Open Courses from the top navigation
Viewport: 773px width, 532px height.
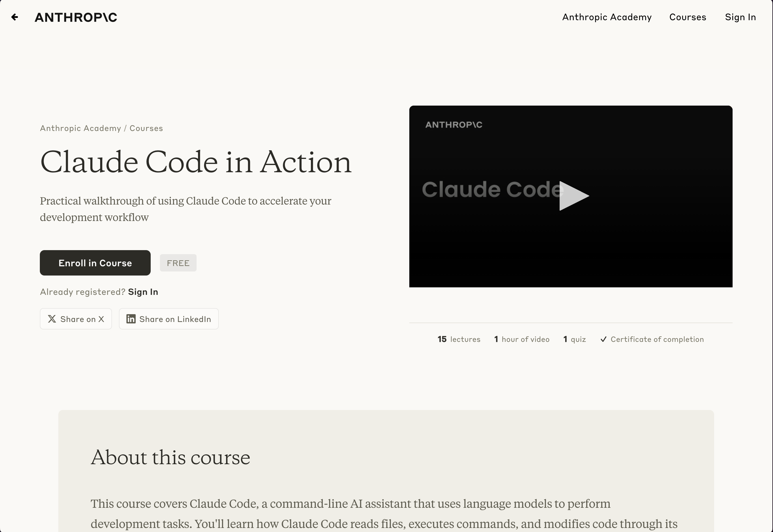[x=688, y=17]
